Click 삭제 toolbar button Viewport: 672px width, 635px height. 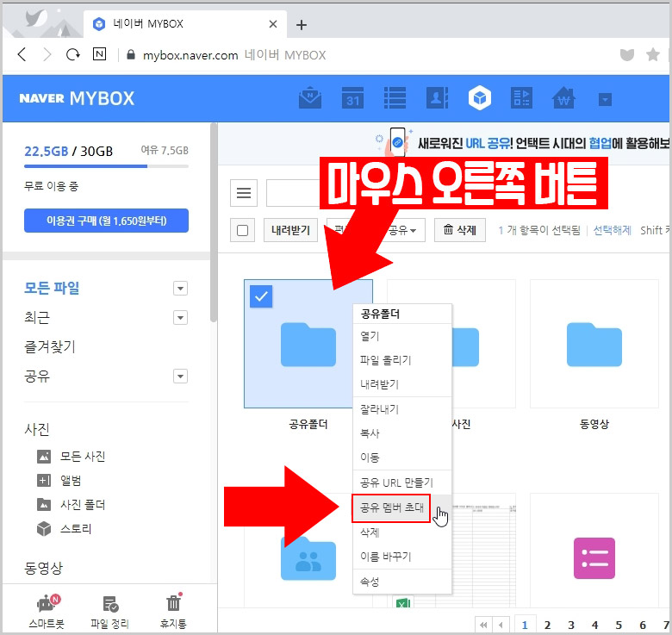pyautogui.click(x=460, y=230)
